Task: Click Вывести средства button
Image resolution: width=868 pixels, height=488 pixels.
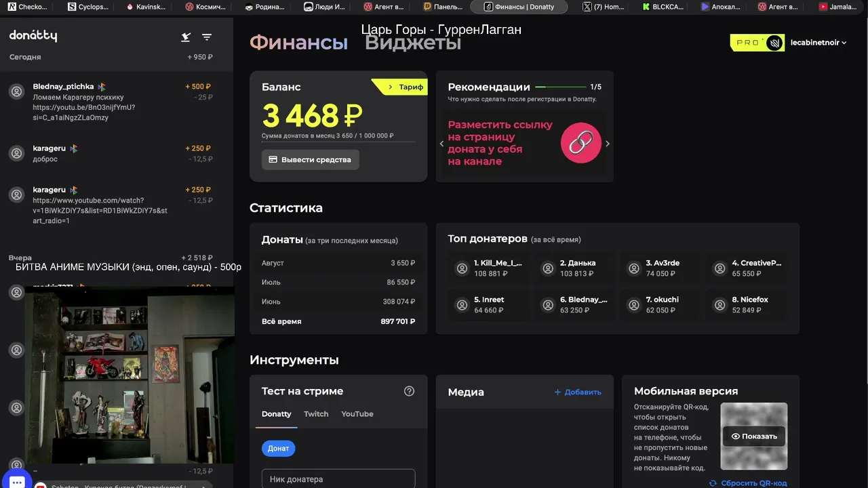Action: tap(311, 159)
